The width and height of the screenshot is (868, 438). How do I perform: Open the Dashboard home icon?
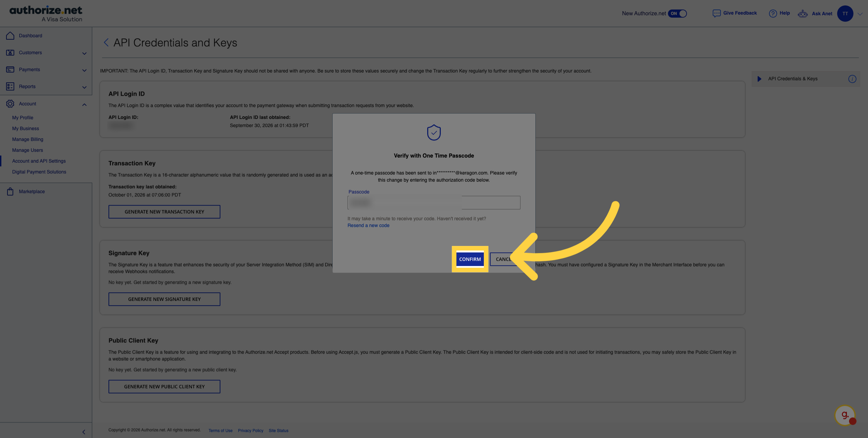(10, 36)
